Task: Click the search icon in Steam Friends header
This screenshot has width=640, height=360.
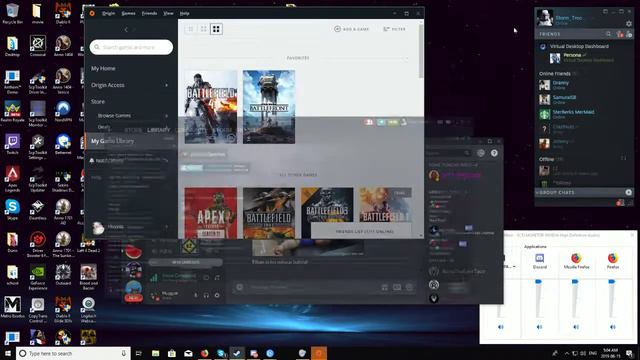Action: [x=609, y=34]
